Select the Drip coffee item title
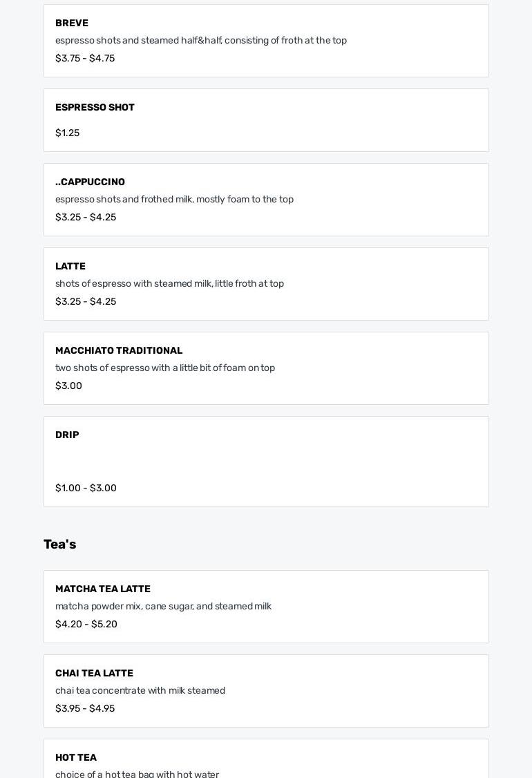This screenshot has width=532, height=778. click(67, 435)
